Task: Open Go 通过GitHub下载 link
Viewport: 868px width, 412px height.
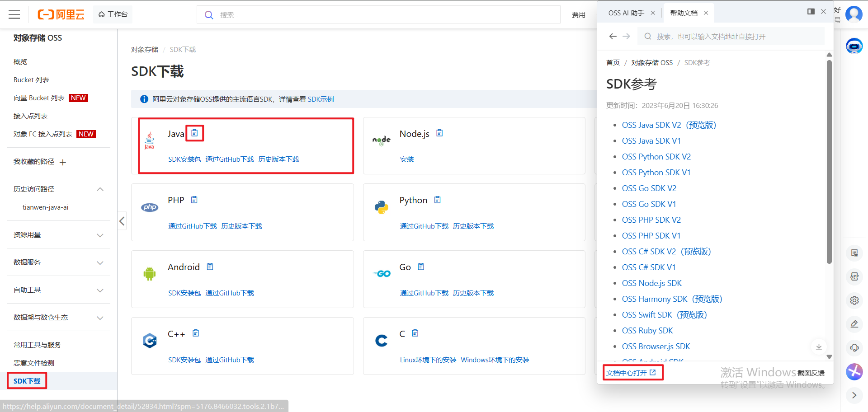Action: 424,293
